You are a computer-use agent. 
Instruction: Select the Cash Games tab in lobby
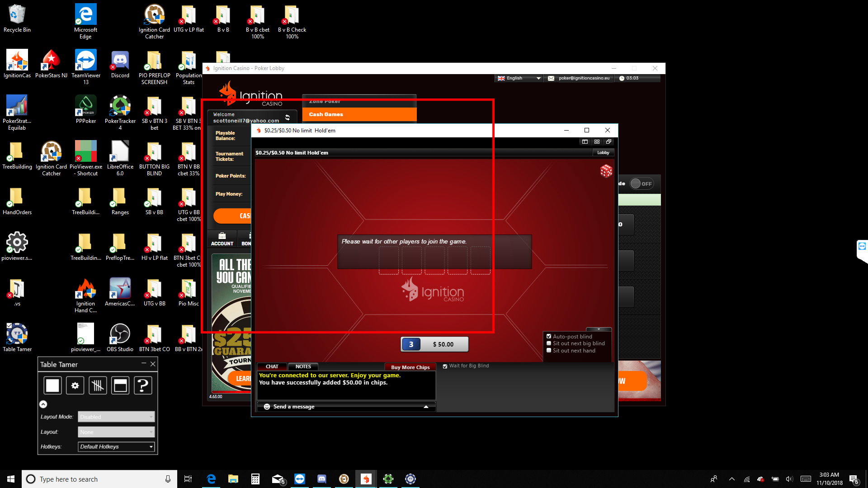pos(359,114)
